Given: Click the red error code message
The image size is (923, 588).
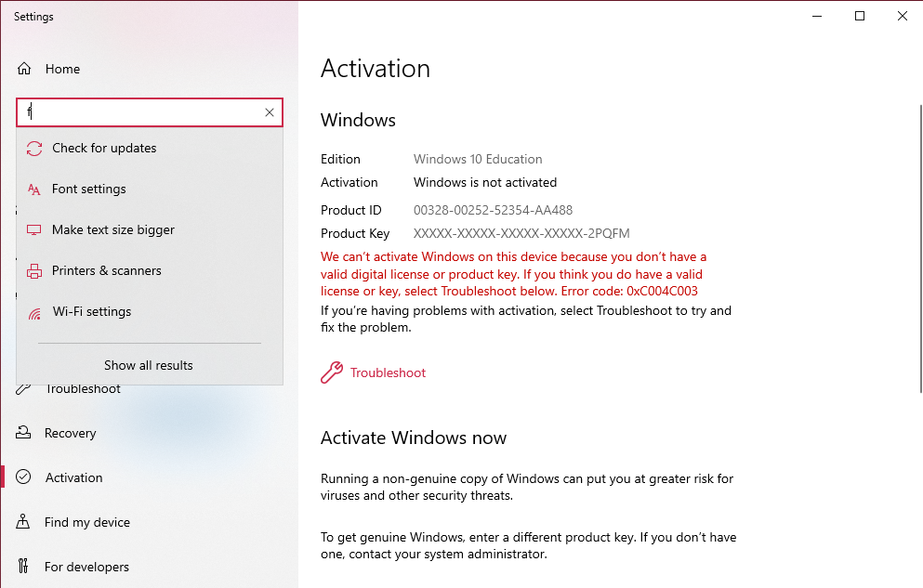Looking at the screenshot, I should 513,274.
